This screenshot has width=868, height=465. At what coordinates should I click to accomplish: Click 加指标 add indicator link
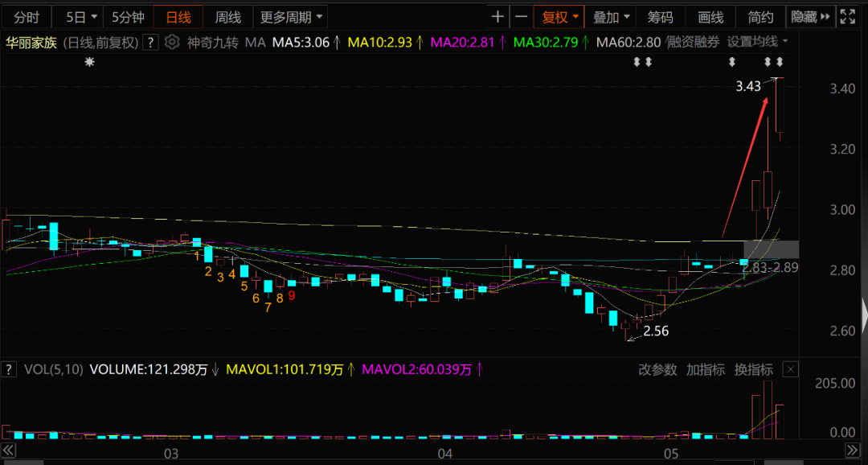click(706, 370)
